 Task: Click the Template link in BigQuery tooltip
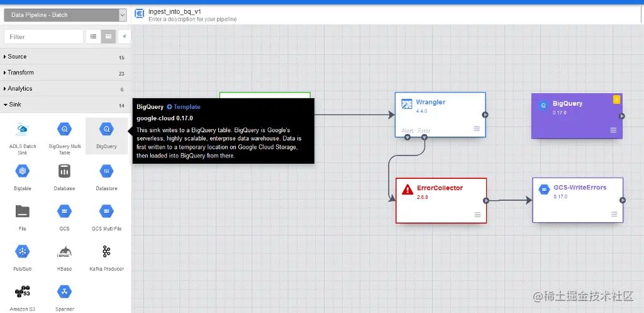[x=184, y=107]
